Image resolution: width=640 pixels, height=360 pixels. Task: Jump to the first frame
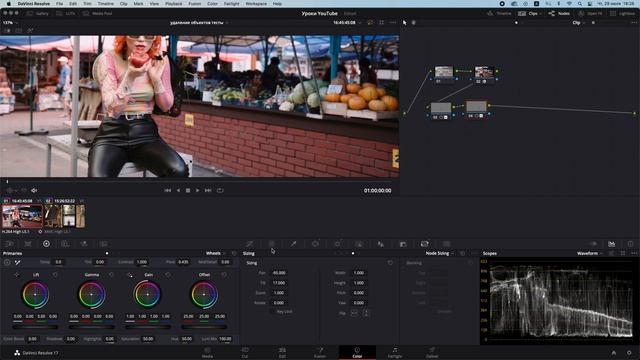pos(167,190)
